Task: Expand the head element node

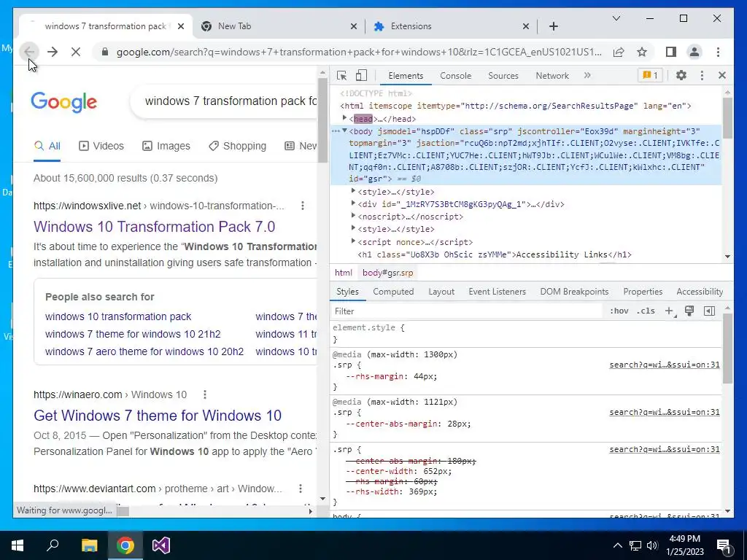Action: 344,117
